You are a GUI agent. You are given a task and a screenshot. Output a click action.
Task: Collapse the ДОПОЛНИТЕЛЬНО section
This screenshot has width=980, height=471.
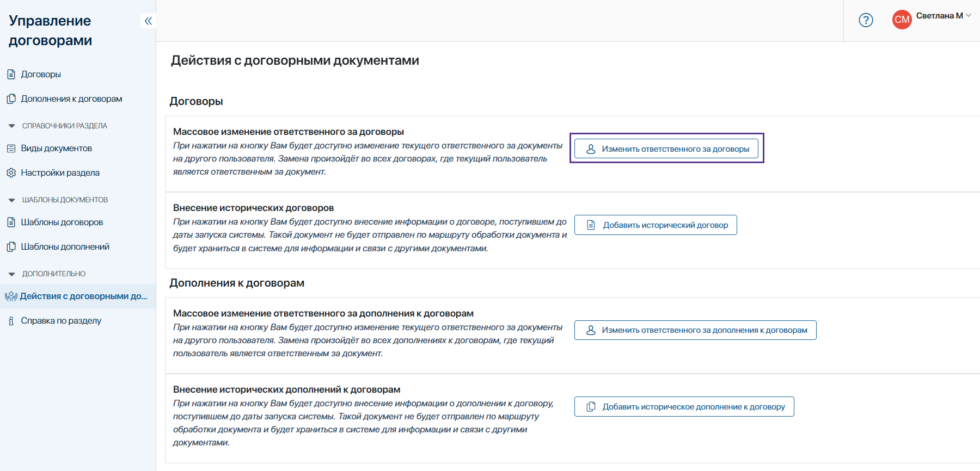(12, 274)
